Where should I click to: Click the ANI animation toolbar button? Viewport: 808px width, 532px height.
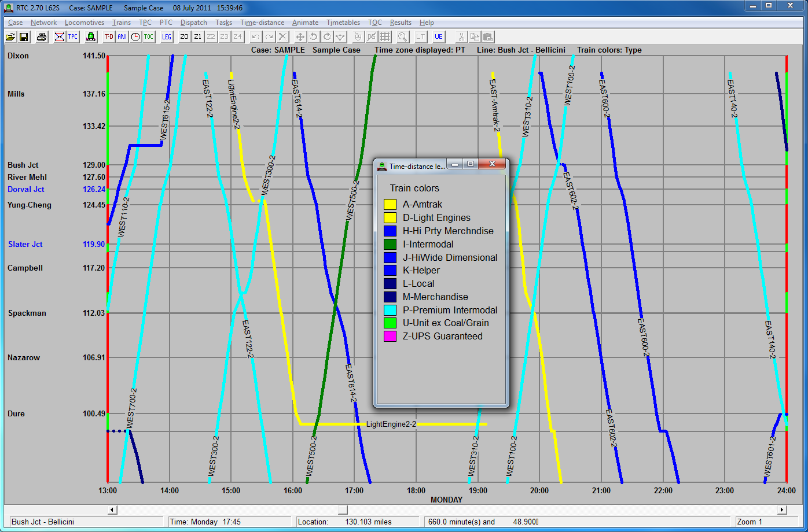(x=122, y=37)
